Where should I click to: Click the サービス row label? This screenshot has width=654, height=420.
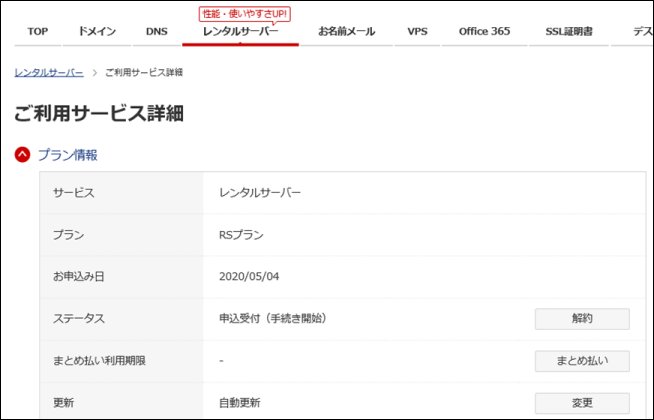[74, 193]
